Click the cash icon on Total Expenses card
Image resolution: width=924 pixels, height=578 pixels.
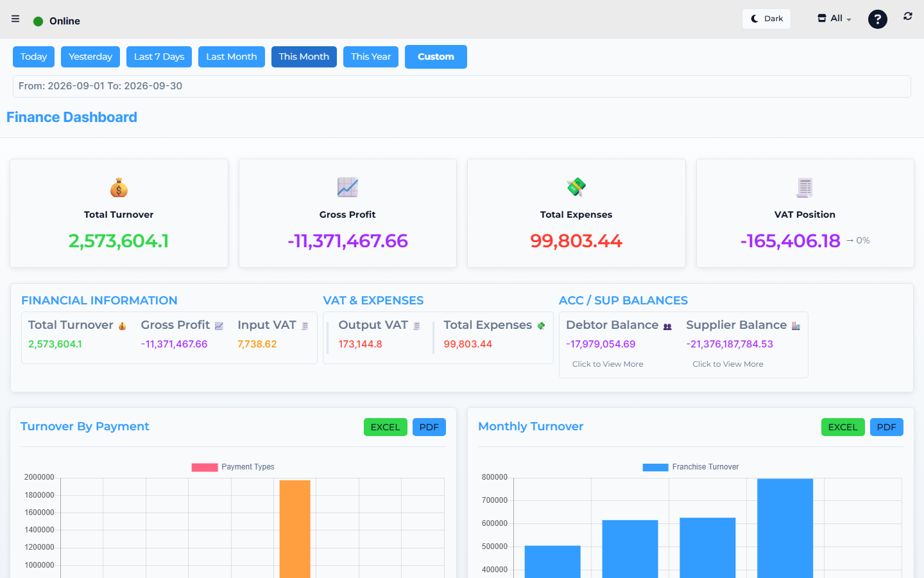pyautogui.click(x=576, y=188)
